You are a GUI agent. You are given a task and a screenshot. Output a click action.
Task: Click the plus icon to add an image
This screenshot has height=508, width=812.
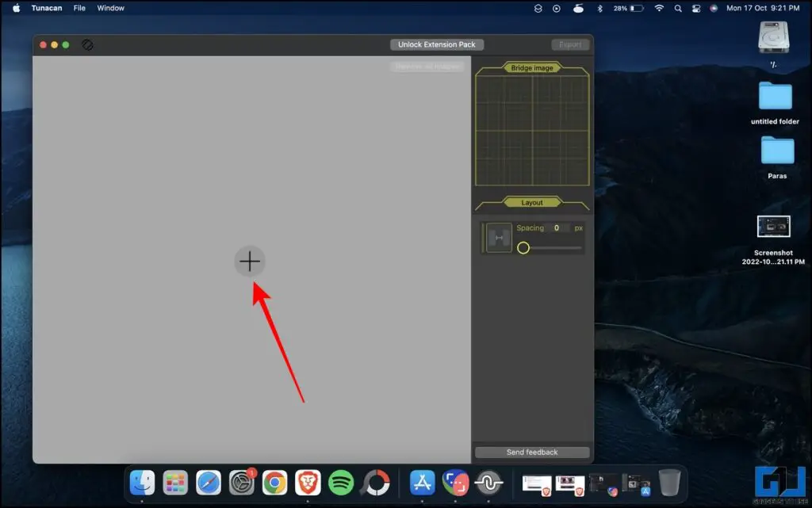[250, 262]
